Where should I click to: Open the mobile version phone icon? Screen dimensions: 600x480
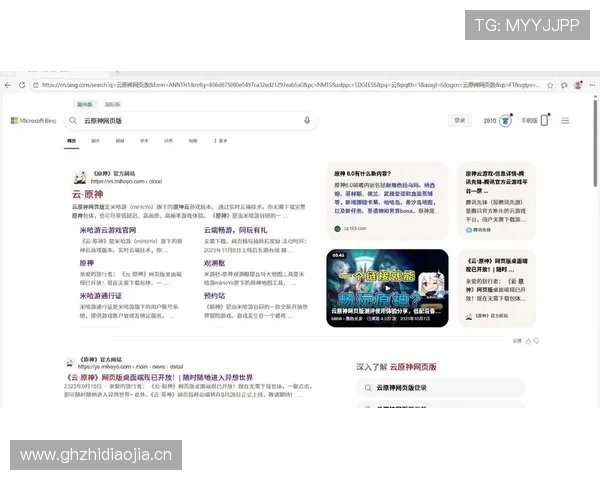pyautogui.click(x=545, y=121)
